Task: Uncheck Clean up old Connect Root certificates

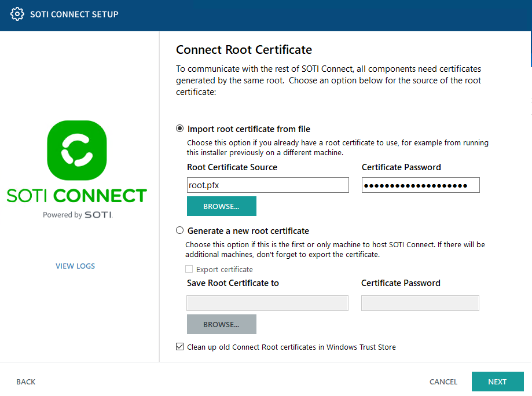Action: pos(179,347)
